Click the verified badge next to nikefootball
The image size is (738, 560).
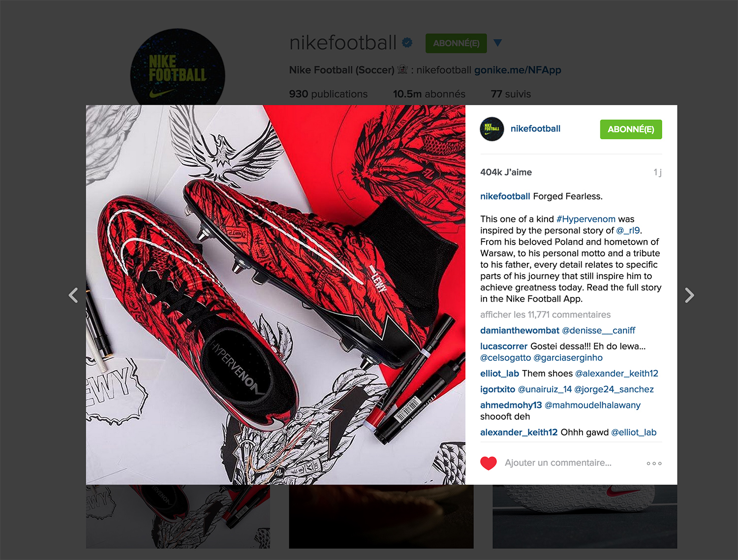coord(407,43)
